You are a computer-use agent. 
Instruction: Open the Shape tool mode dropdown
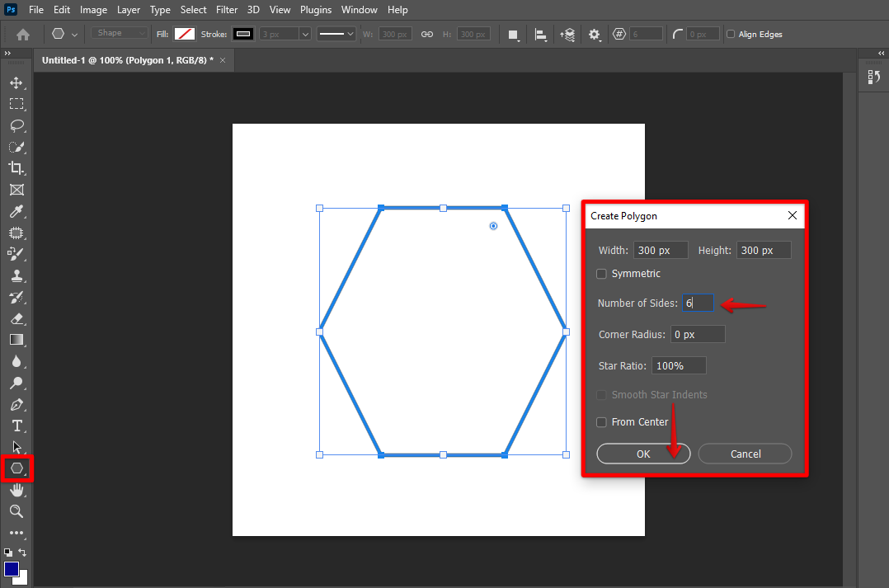[x=120, y=34]
